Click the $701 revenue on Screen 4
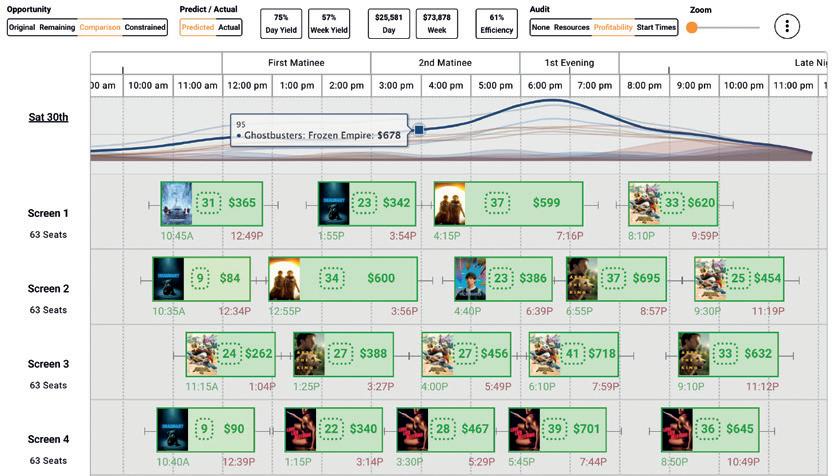This screenshot has height=476, width=837. point(587,429)
